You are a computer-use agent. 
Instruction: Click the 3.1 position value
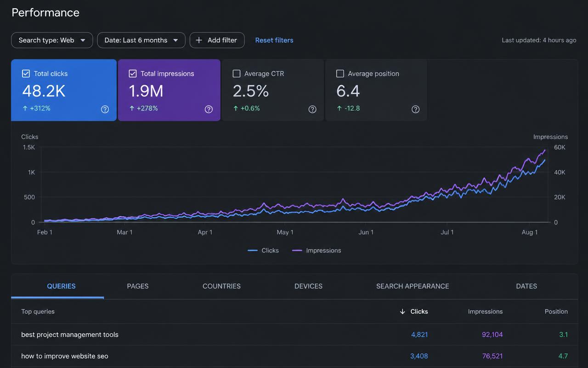click(x=564, y=335)
